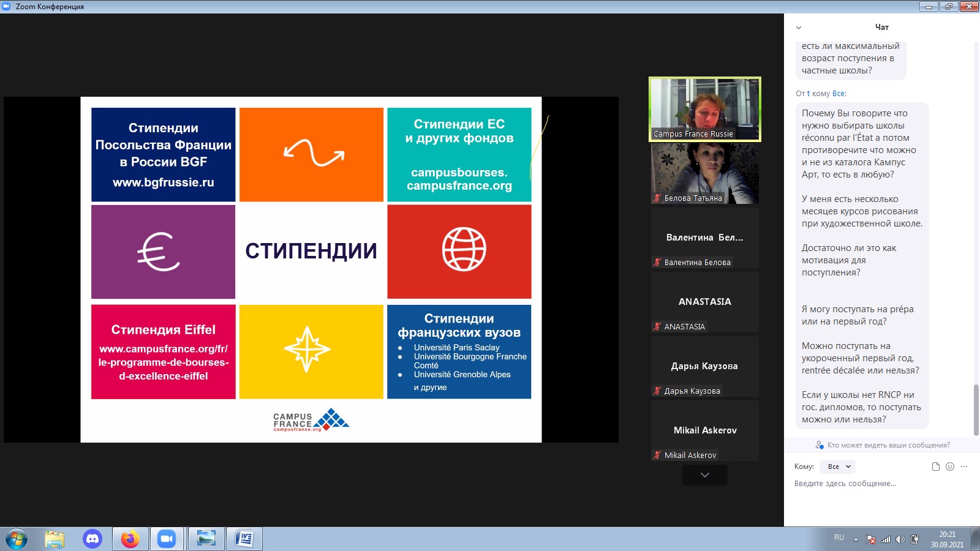This screenshot has height=551, width=980.
Task: Click the volume icon in system tray
Action: tap(900, 539)
